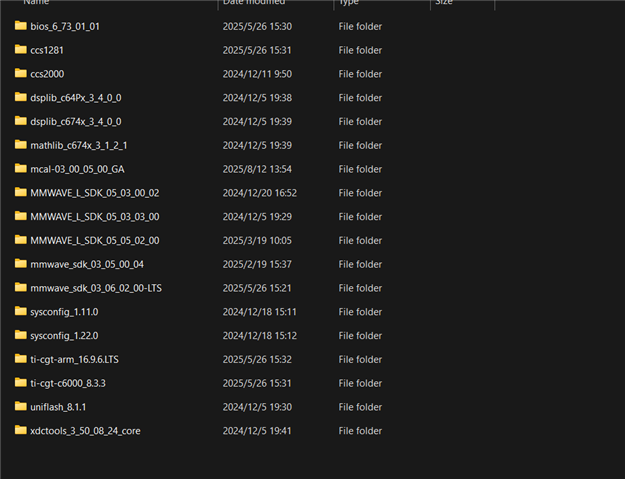Select the dsplib_c674x_3_4_0_0 folder icon
625x479 pixels.
click(x=21, y=121)
